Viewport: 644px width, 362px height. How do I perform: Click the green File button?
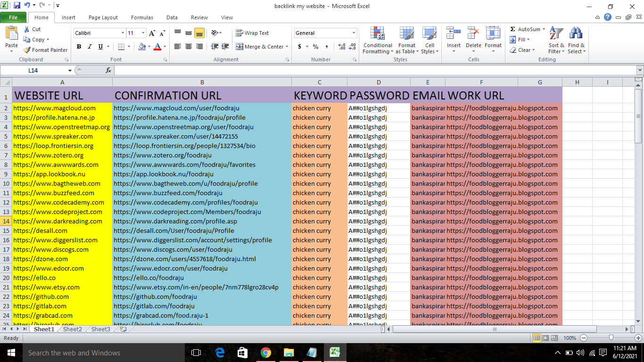[13, 17]
